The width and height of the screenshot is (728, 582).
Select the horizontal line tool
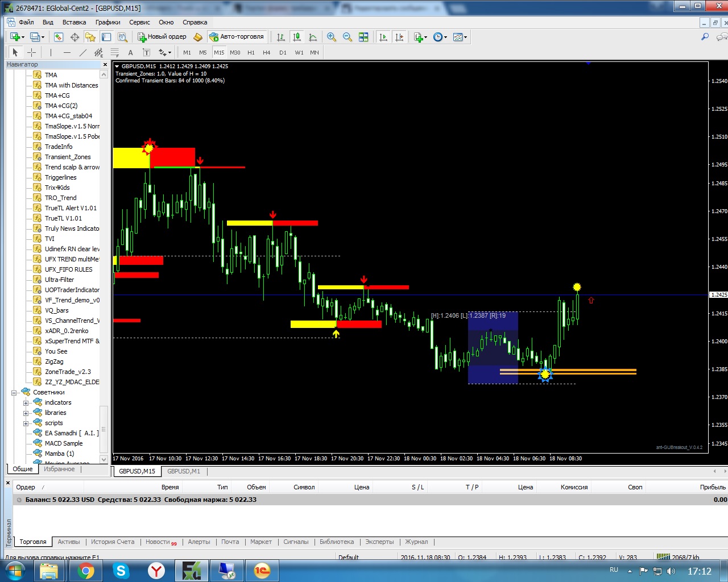[x=67, y=52]
